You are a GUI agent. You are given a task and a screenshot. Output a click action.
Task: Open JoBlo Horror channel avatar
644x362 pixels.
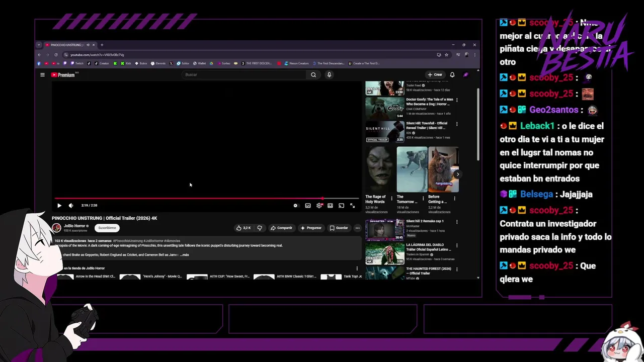click(x=56, y=228)
